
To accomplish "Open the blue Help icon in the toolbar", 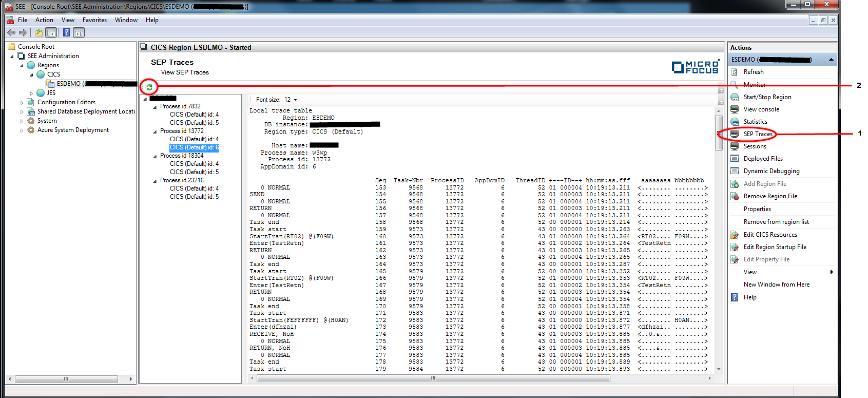I will coord(66,33).
